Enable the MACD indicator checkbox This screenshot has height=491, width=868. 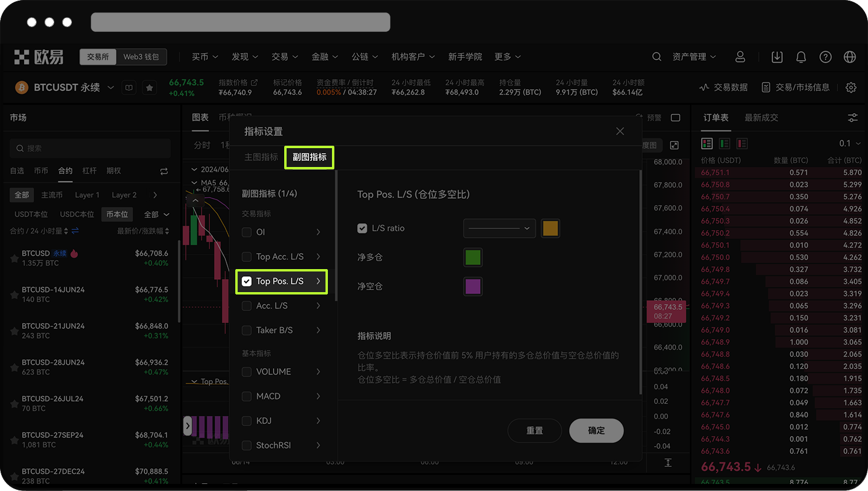coord(246,396)
